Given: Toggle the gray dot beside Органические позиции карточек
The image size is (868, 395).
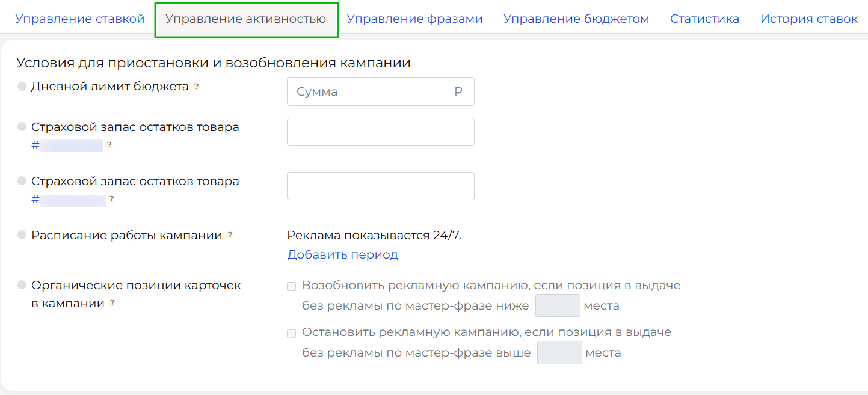Looking at the screenshot, I should coord(22,285).
